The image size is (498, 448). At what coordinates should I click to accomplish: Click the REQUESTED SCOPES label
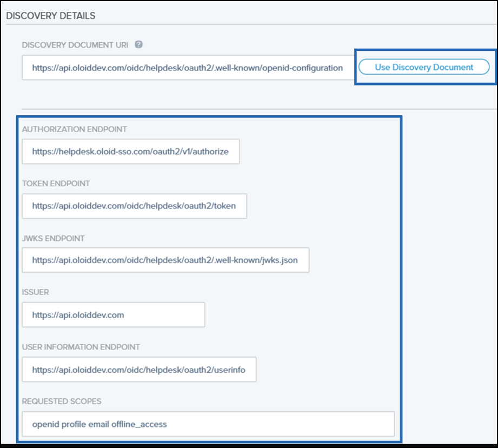click(62, 401)
